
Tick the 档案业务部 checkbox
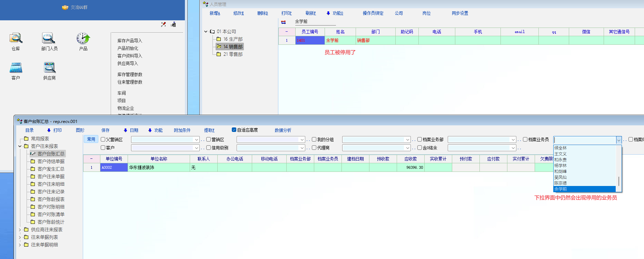click(420, 139)
